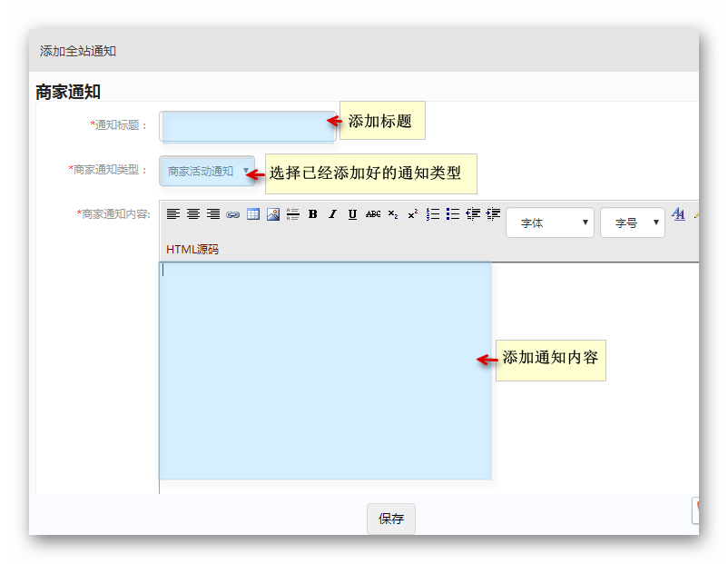Viewport: 728px width, 564px height.
Task: Toggle italic formatting
Action: coord(332,213)
